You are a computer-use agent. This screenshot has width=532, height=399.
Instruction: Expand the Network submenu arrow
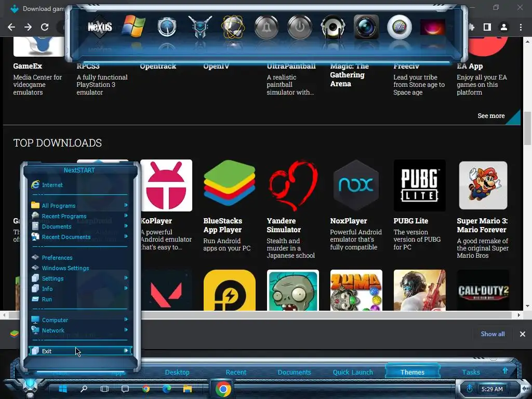click(x=126, y=329)
